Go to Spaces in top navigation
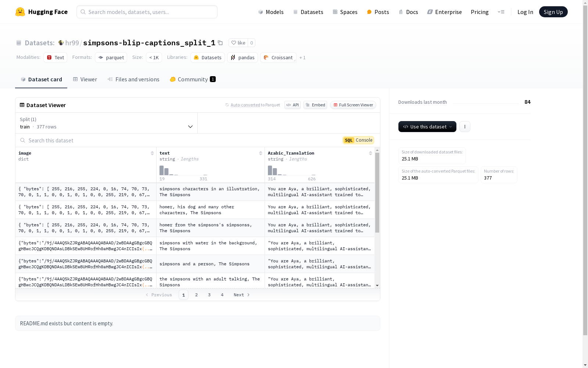The height and width of the screenshot is (368, 588). 345,12
